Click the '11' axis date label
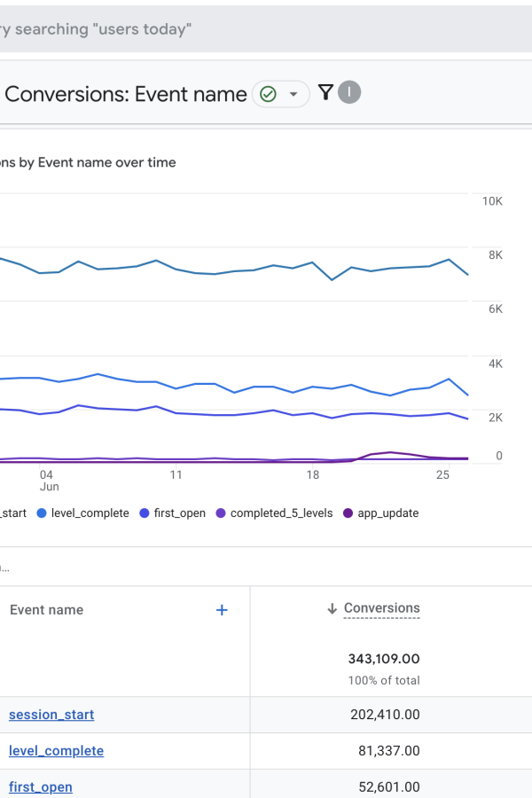 click(176, 475)
